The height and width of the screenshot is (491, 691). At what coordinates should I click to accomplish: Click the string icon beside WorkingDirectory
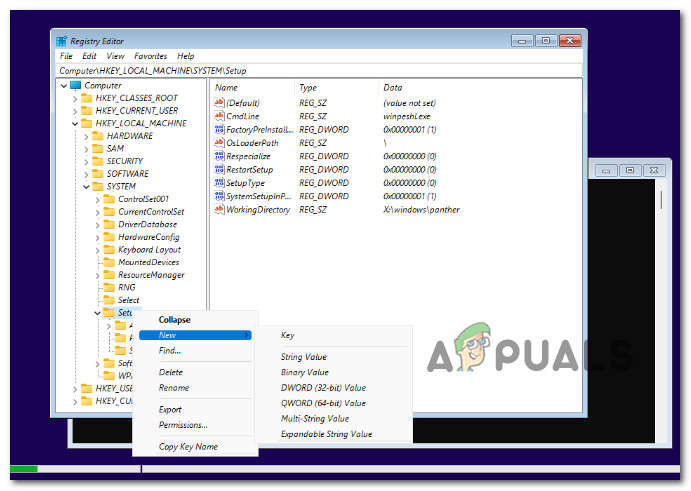(219, 209)
